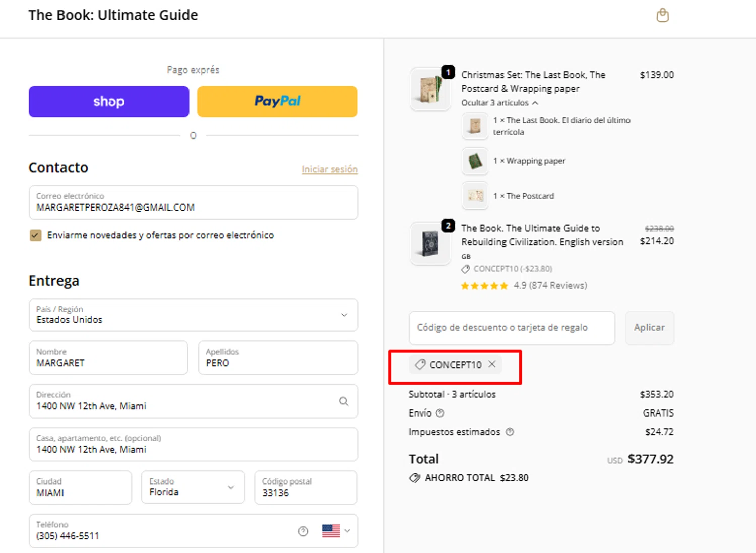Click the Nombre input field
The width and height of the screenshot is (756, 553).
click(108, 358)
